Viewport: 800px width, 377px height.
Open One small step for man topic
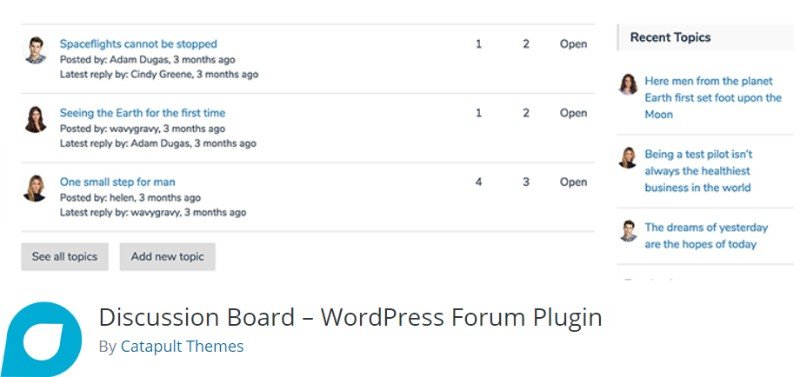(x=117, y=182)
